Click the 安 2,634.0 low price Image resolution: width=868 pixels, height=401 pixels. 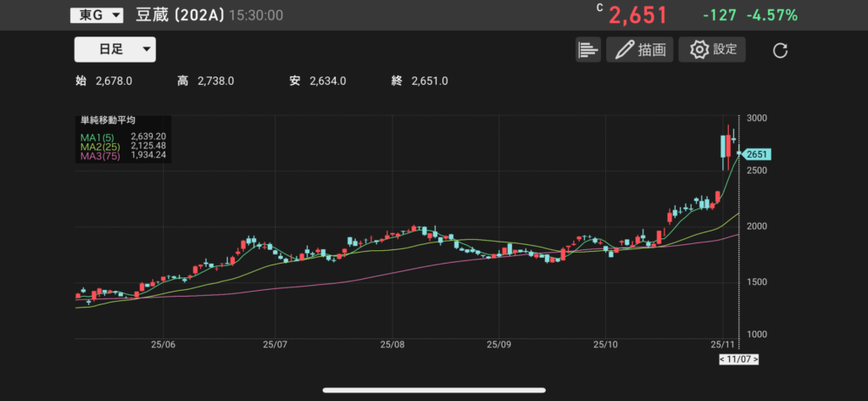318,81
